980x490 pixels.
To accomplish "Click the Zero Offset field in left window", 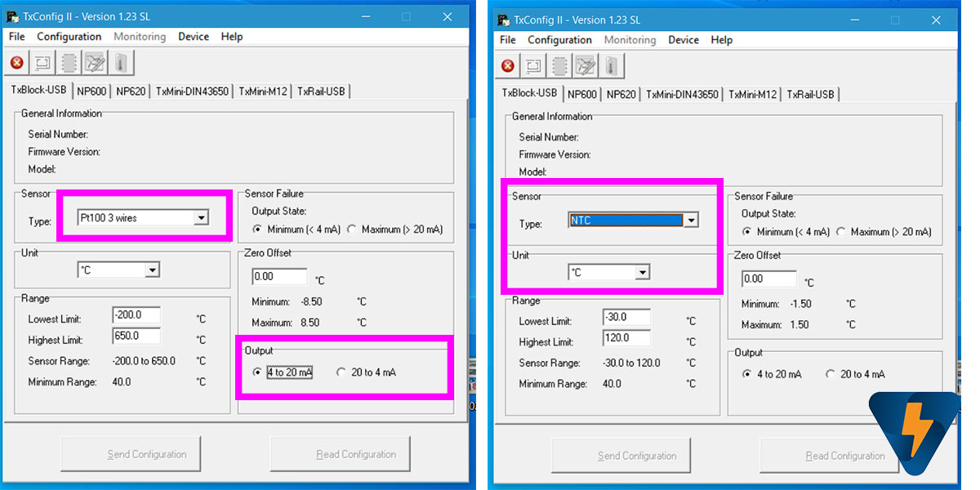I will (279, 277).
